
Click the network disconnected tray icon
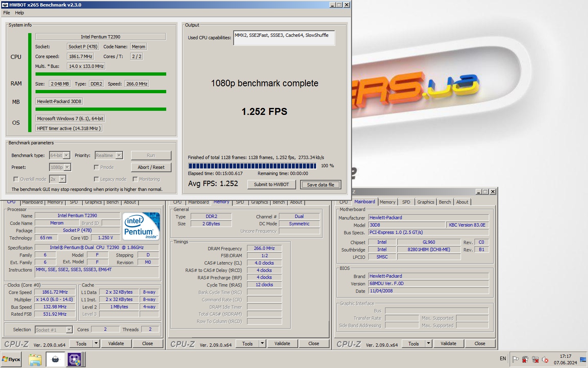(x=535, y=359)
